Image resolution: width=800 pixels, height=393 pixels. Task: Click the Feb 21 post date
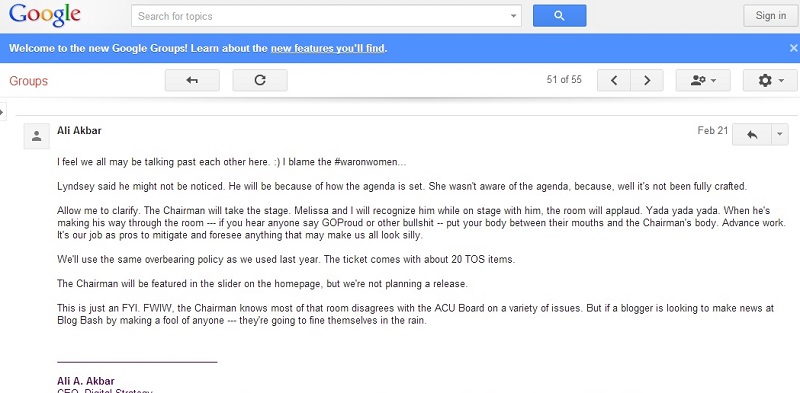tap(713, 131)
